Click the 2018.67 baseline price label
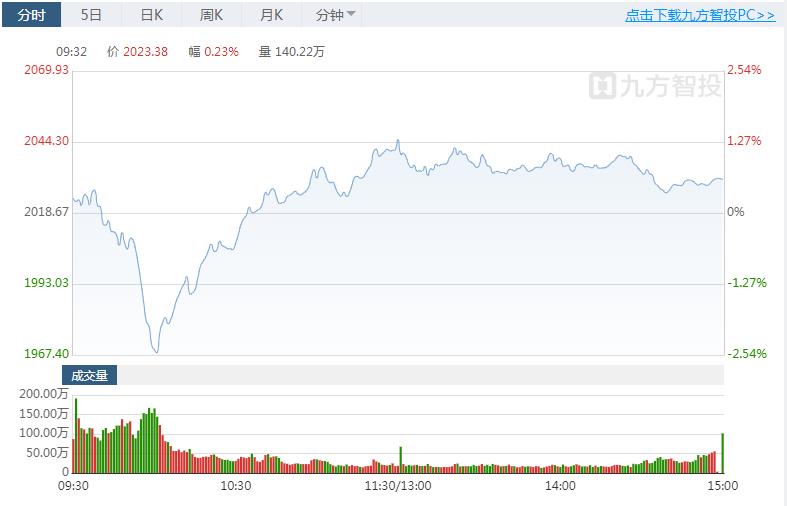Viewport: 787px width, 506px height. (x=46, y=212)
